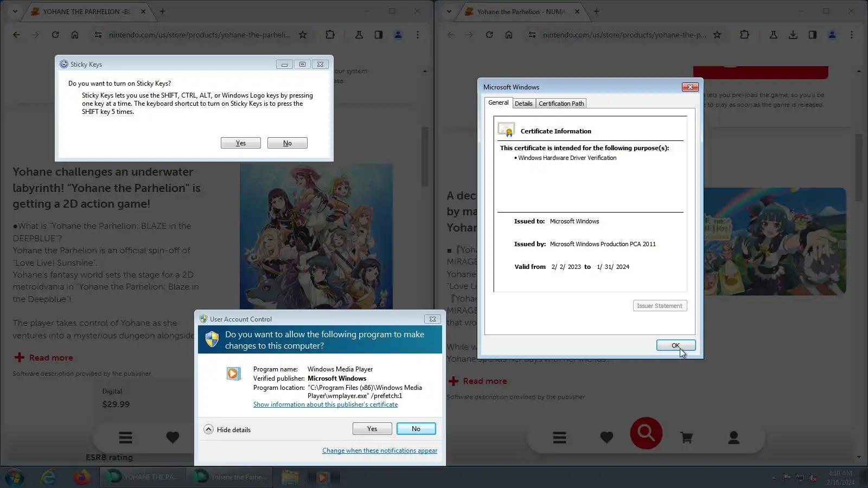The height and width of the screenshot is (488, 868).
Task: Bookmark the page in the left Chrome window
Action: click(303, 35)
